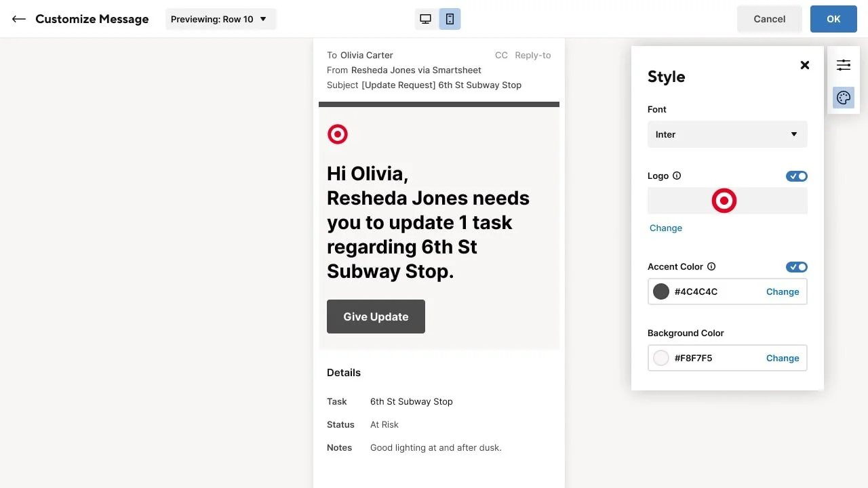Click the subject line text
This screenshot has width=868, height=488.
point(441,85)
